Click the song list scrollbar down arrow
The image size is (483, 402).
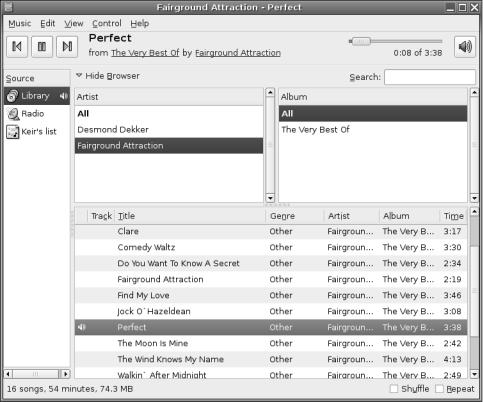point(474,374)
